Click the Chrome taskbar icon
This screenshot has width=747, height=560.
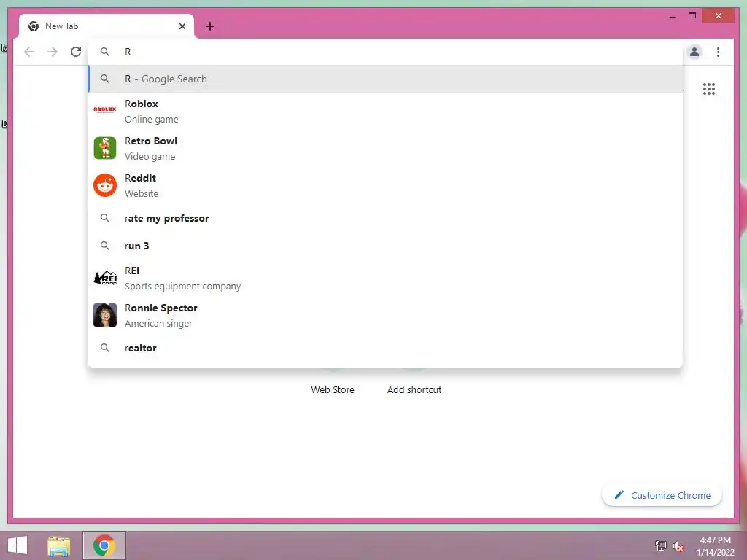point(104,545)
